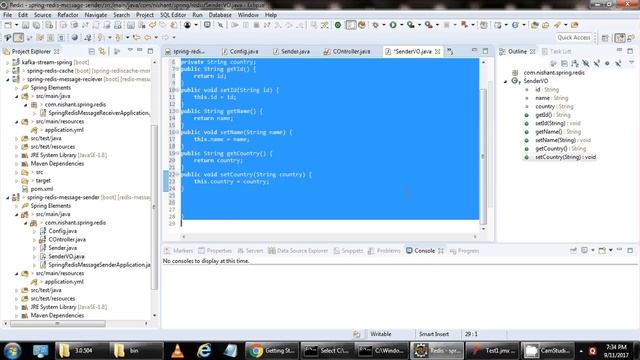Click the Windows Start button
640x360 pixels.
pyautogui.click(x=12, y=351)
